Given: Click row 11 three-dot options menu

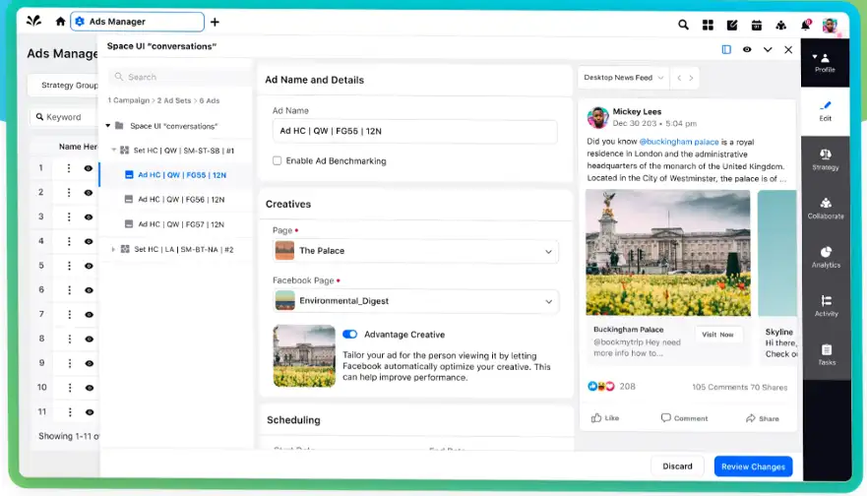Looking at the screenshot, I should pos(70,411).
